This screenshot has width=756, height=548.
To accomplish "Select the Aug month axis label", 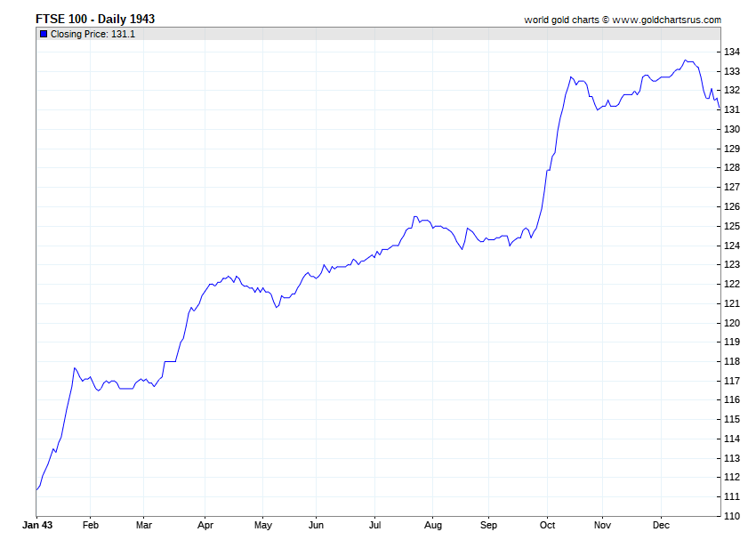I will click(431, 525).
